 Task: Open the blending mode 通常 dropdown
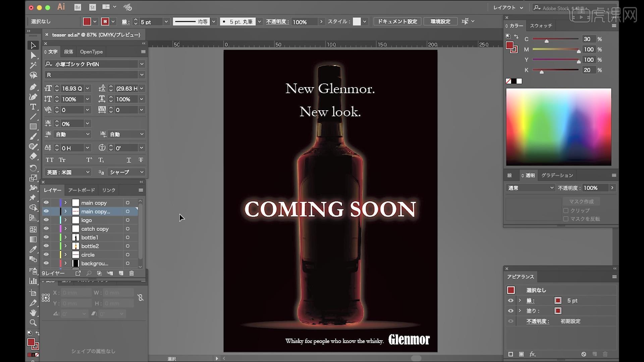coord(530,188)
